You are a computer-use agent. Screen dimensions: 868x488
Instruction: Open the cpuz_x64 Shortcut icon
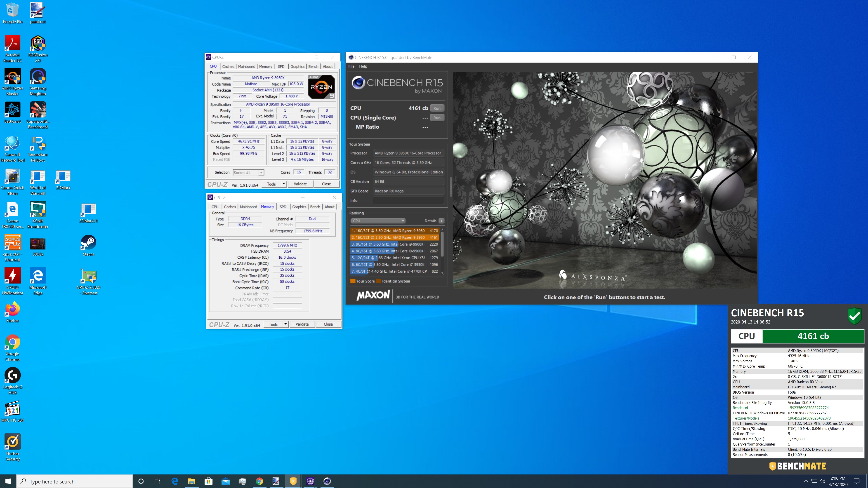[x=12, y=248]
